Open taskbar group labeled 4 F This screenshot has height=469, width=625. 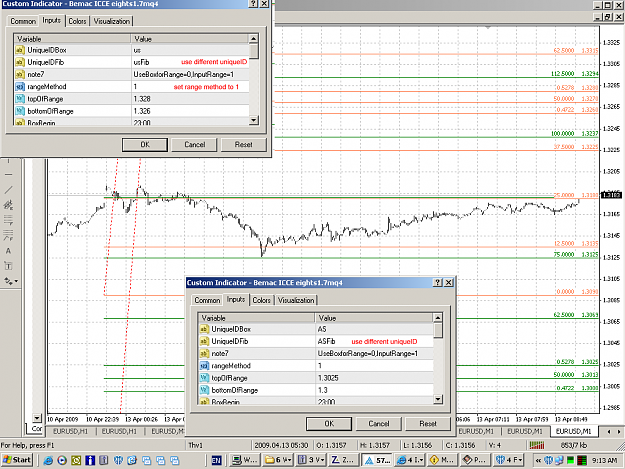click(509, 460)
